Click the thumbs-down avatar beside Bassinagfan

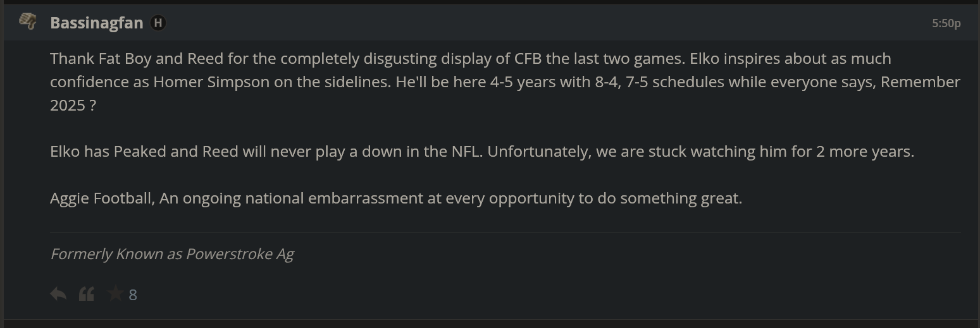(27, 21)
